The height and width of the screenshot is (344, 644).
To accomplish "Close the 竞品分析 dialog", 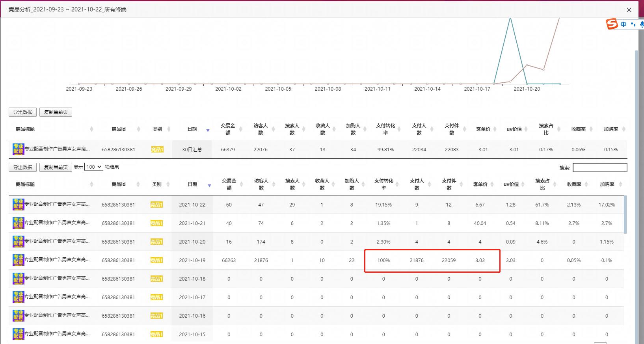I will (629, 10).
